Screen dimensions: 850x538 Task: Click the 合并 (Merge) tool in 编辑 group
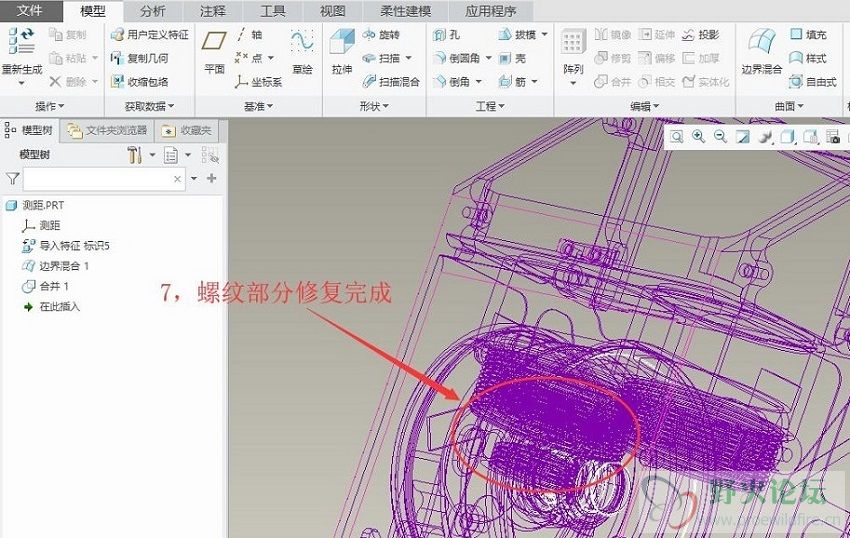(x=613, y=82)
